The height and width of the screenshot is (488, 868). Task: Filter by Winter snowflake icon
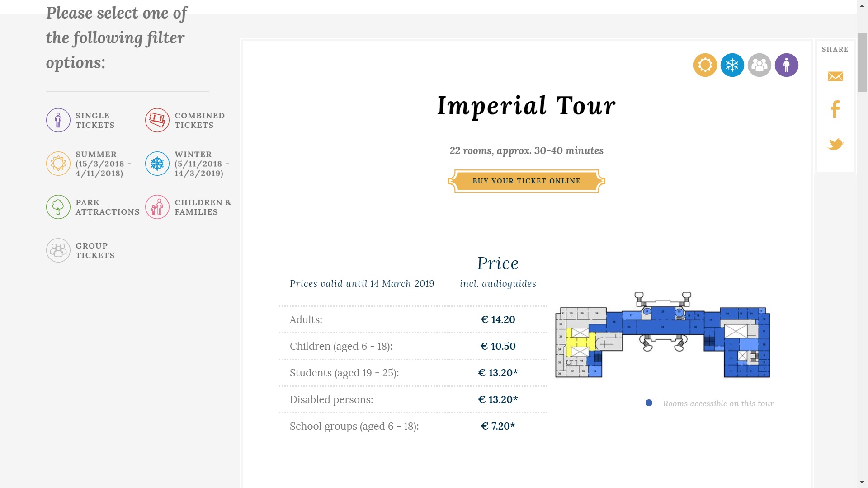pos(157,164)
